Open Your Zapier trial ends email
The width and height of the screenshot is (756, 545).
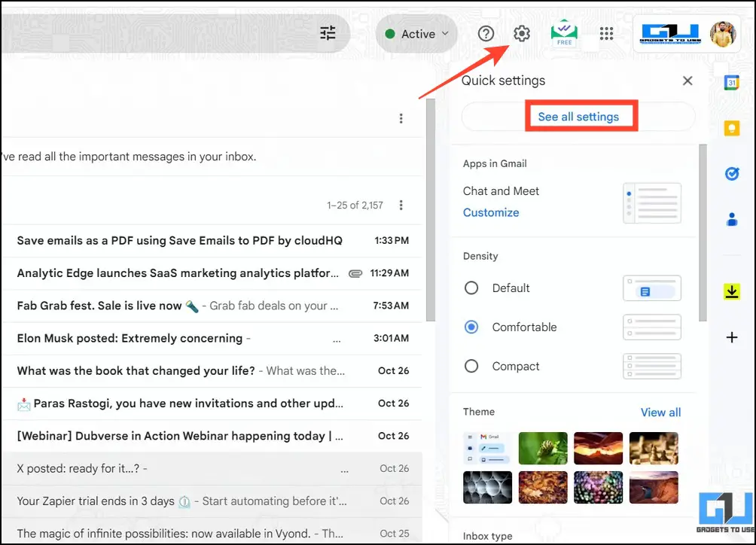click(x=212, y=501)
